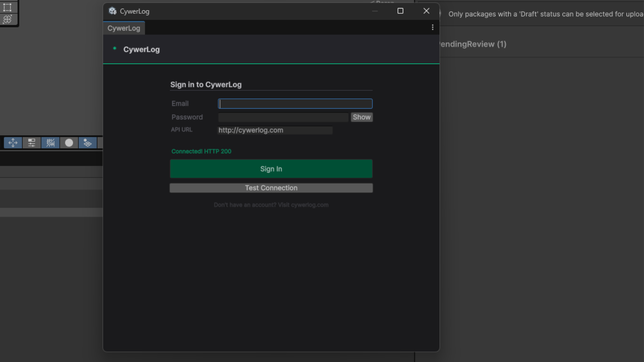Click the green CywerLog logo asterisk
Viewport: 644px width, 362px height.
115,49
